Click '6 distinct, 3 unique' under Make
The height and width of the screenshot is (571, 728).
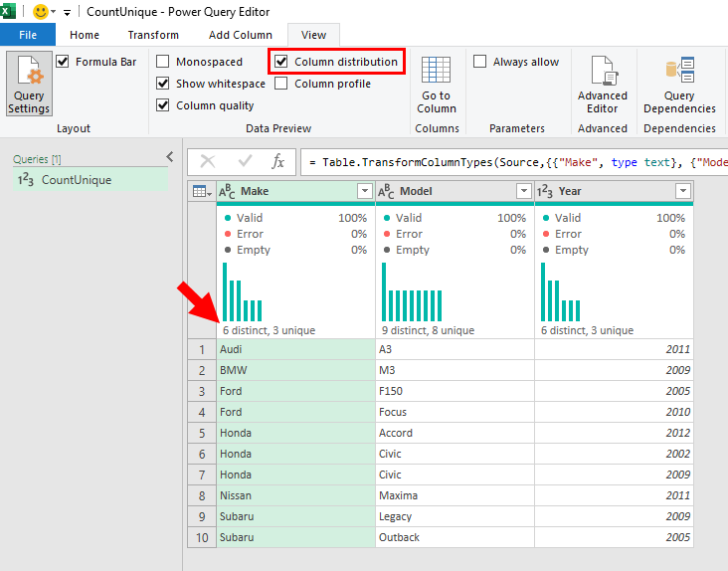[269, 330]
